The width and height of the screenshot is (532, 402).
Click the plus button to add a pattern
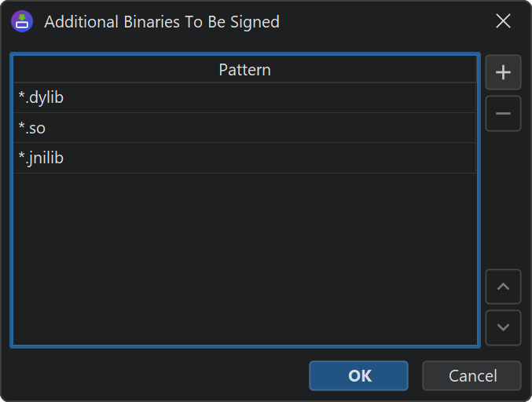point(503,73)
